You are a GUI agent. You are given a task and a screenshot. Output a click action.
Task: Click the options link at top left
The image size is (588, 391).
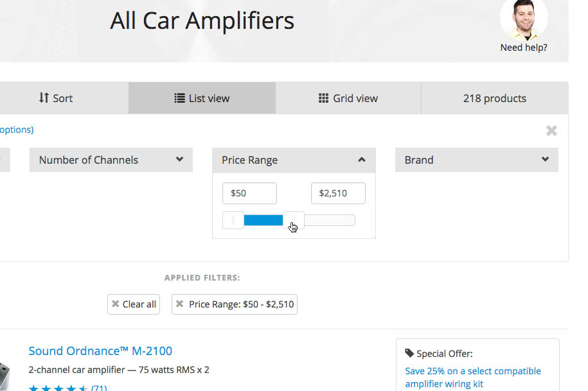(x=16, y=129)
